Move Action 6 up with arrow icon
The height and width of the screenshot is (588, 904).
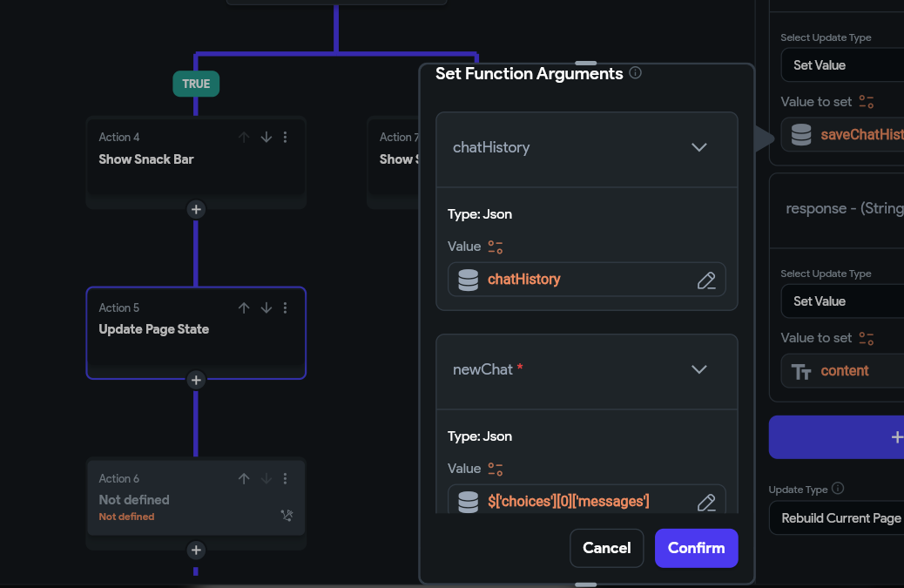point(244,478)
